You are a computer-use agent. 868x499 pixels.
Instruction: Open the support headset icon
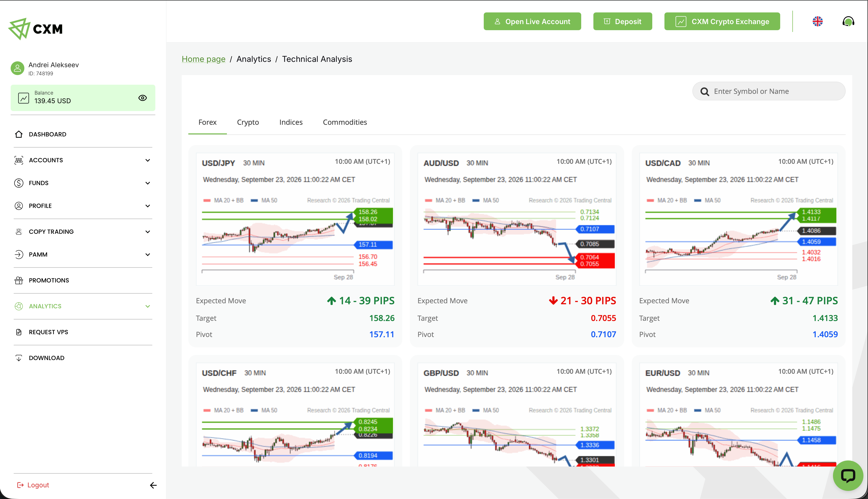848,22
